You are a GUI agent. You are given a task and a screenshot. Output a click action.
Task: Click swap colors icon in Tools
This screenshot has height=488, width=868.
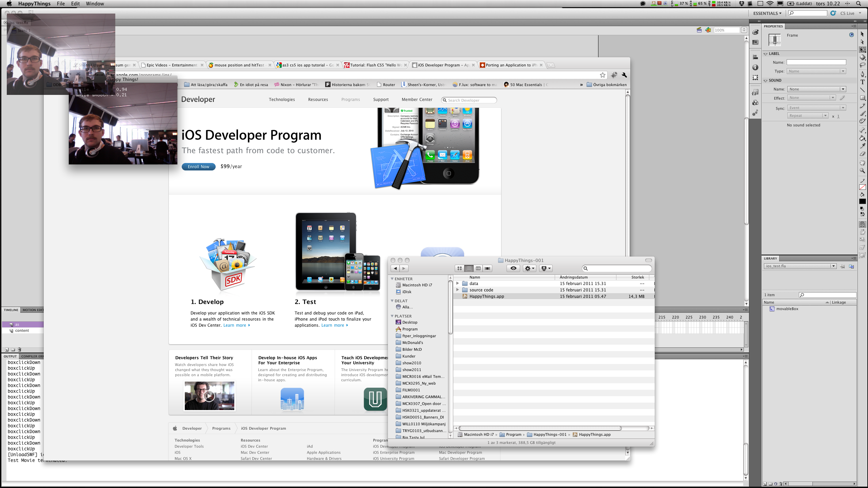coord(862,214)
